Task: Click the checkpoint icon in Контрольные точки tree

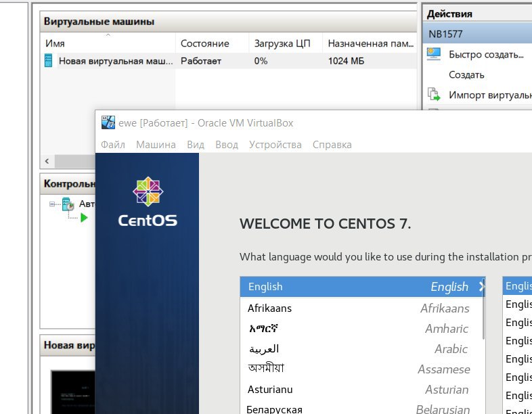Action: pyautogui.click(x=68, y=204)
